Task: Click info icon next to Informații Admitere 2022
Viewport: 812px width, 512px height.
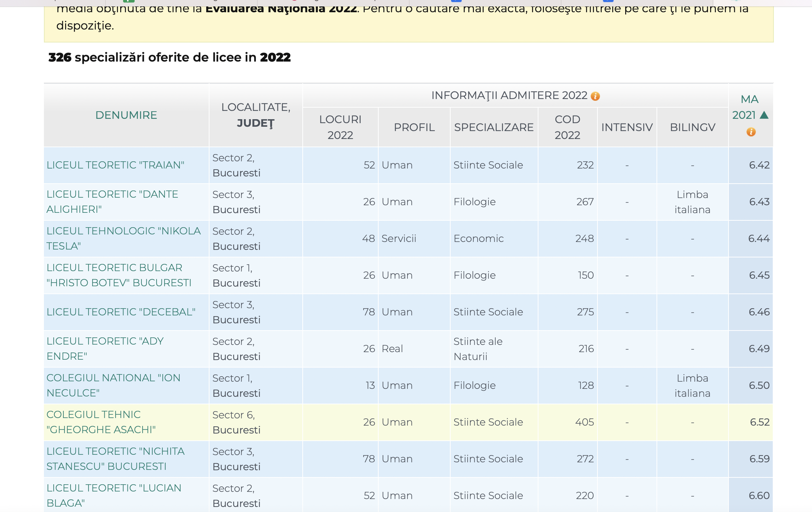Action: (595, 96)
